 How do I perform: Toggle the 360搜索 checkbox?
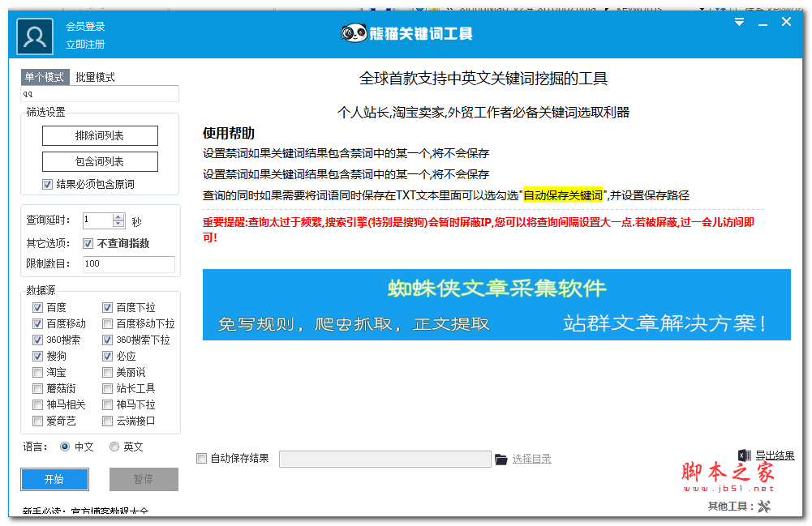point(37,340)
